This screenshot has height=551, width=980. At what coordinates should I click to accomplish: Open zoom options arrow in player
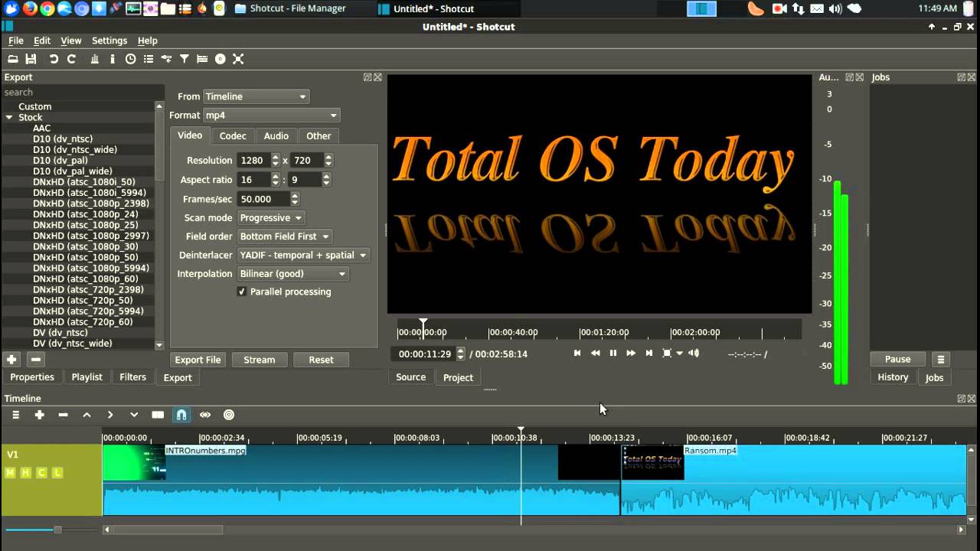(679, 354)
